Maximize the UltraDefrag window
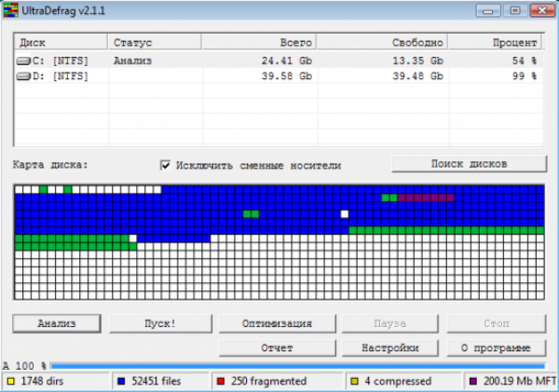This screenshot has height=392, width=559. point(515,10)
